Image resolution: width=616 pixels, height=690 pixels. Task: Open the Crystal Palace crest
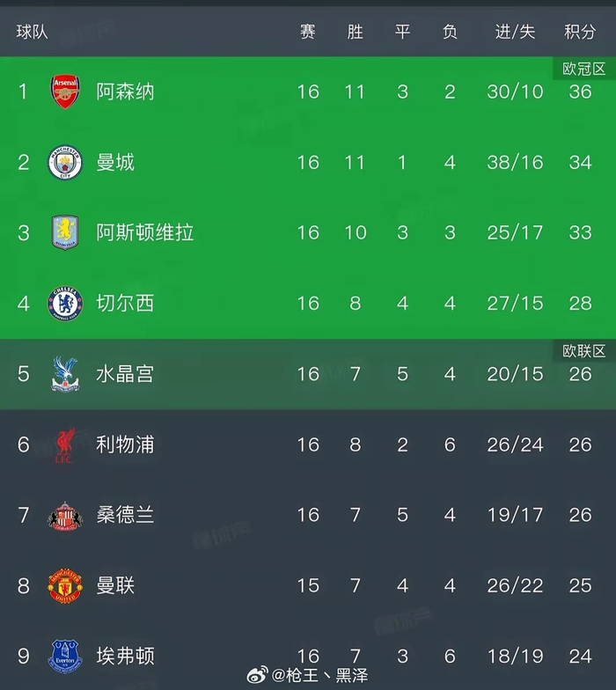(66, 374)
